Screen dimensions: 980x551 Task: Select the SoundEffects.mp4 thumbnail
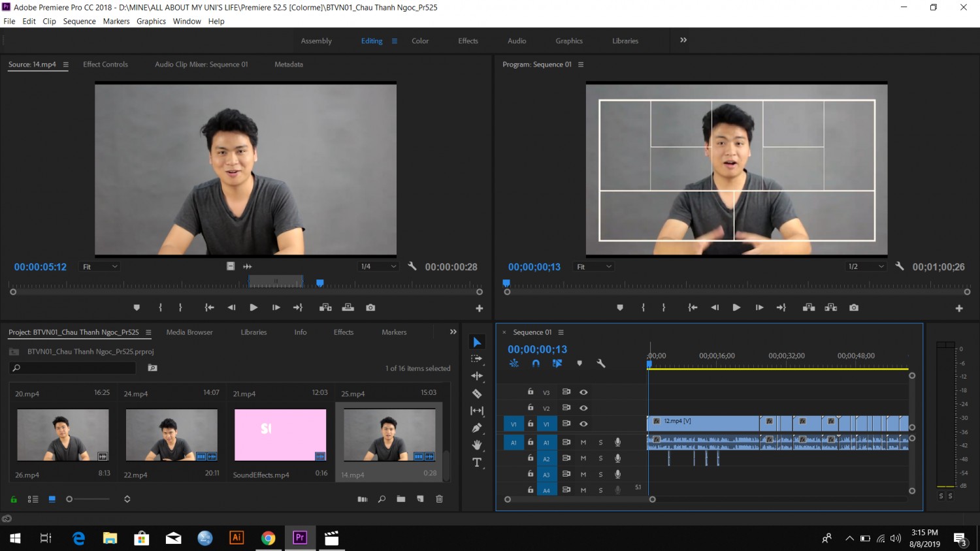[280, 435]
